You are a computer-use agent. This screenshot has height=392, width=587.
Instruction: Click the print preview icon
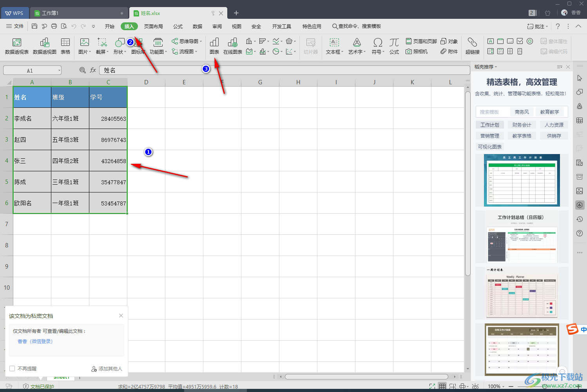[64, 26]
